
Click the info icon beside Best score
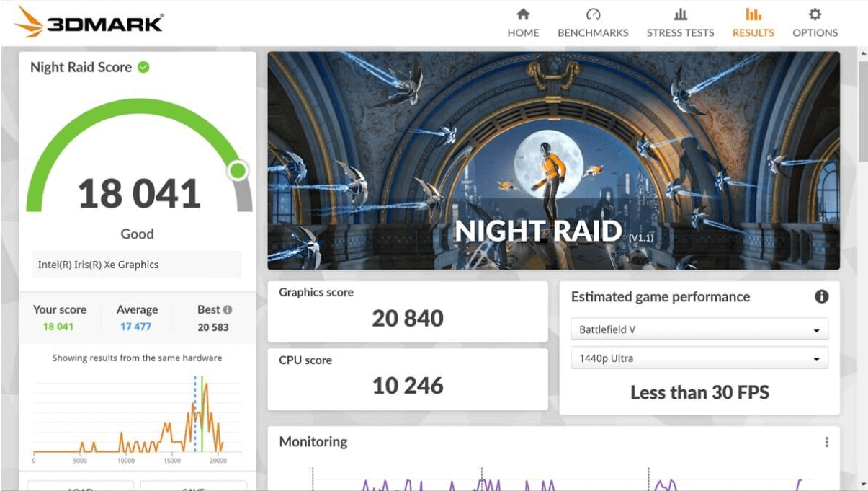[x=228, y=310]
